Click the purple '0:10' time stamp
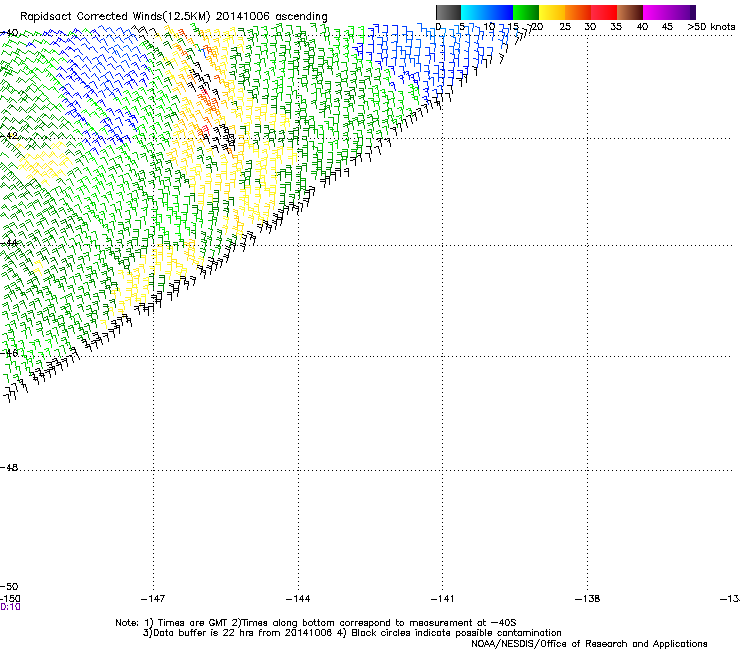740x650 pixels. 10,607
